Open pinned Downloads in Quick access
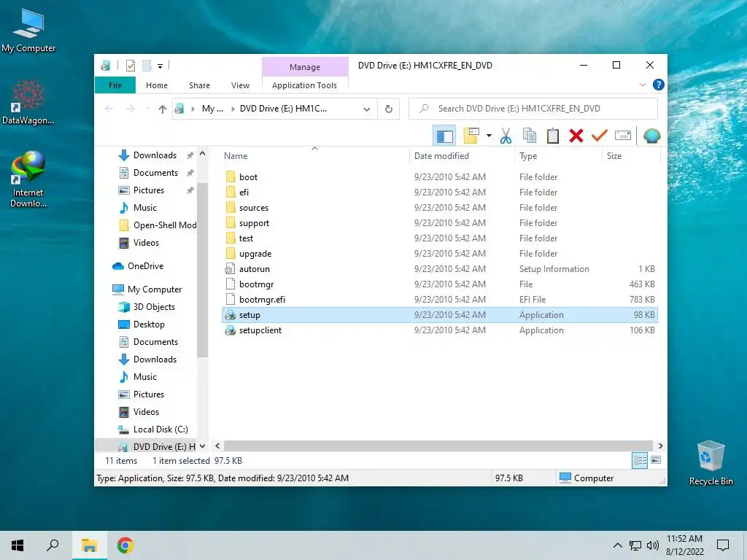747x560 pixels. 155,155
